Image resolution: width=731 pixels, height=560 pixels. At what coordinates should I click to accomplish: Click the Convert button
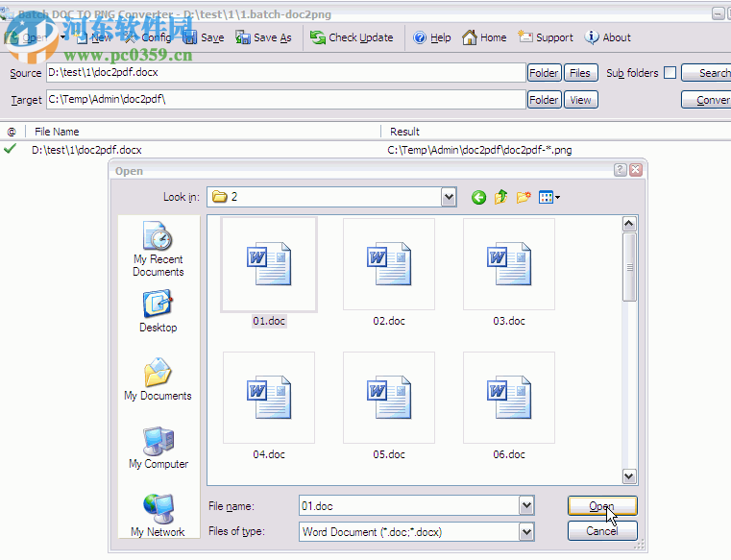pyautogui.click(x=706, y=100)
